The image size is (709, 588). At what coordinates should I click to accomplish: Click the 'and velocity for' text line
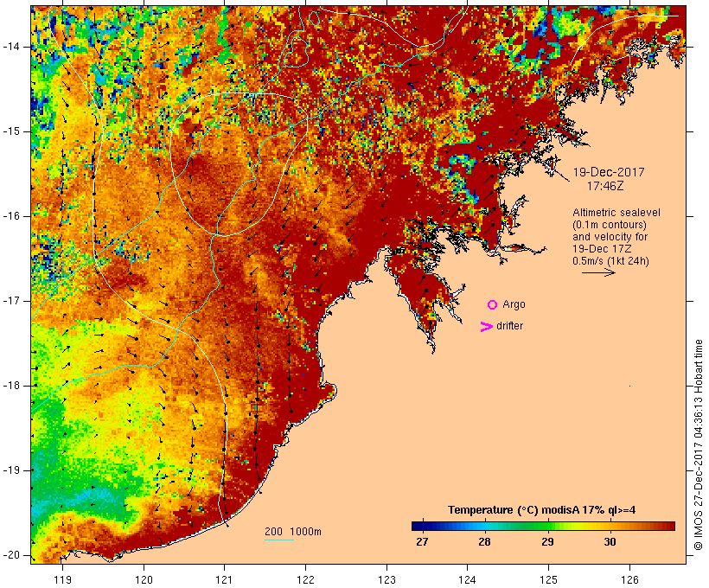pos(610,237)
